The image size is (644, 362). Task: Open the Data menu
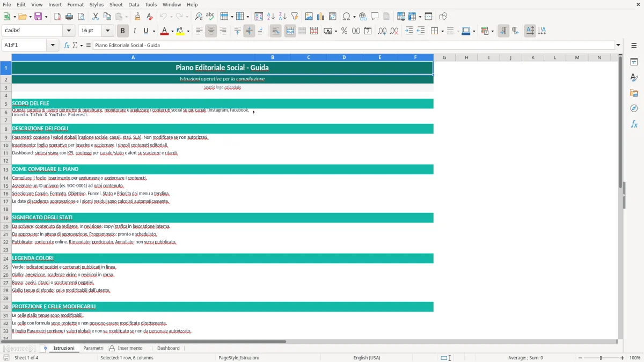coord(134,4)
